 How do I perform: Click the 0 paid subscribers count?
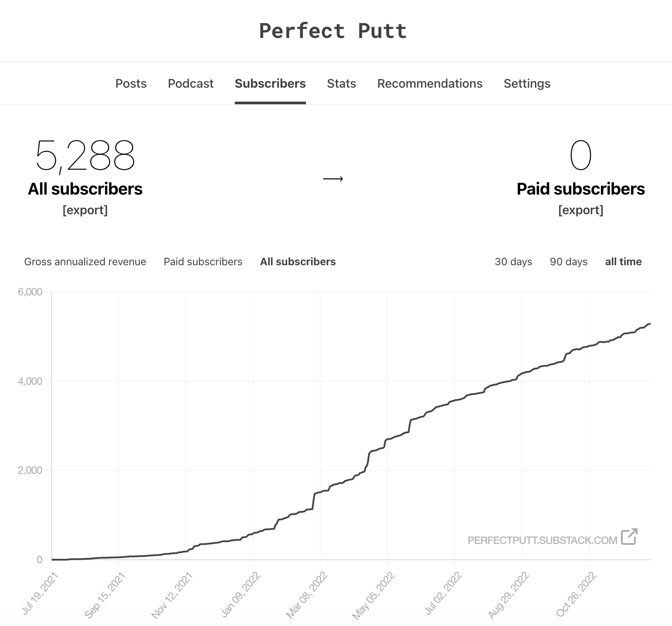pos(580,156)
